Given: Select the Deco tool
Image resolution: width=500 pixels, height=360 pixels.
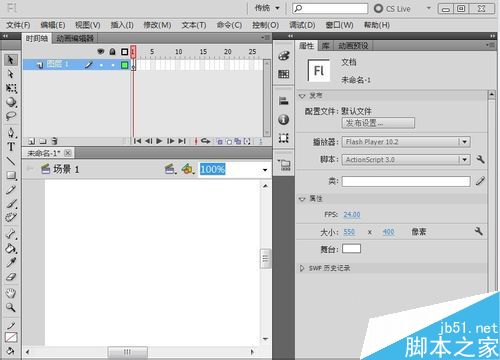Looking at the screenshot, I should [11, 217].
